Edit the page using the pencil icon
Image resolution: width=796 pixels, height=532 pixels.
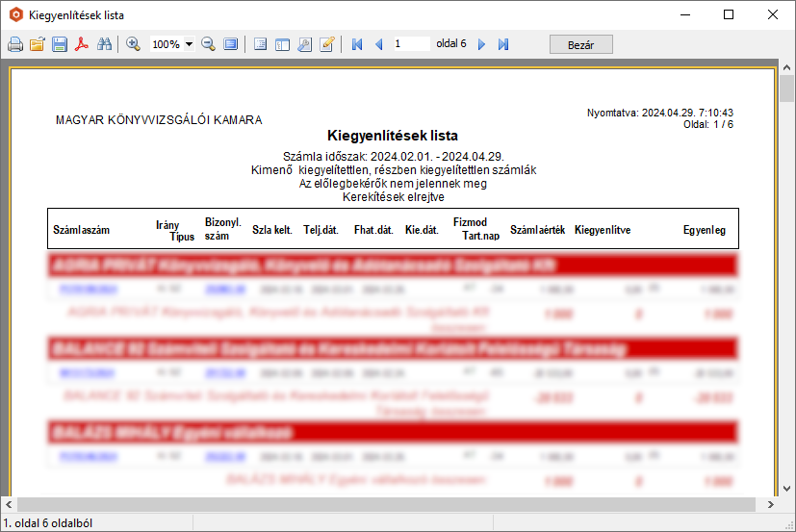tap(327, 44)
